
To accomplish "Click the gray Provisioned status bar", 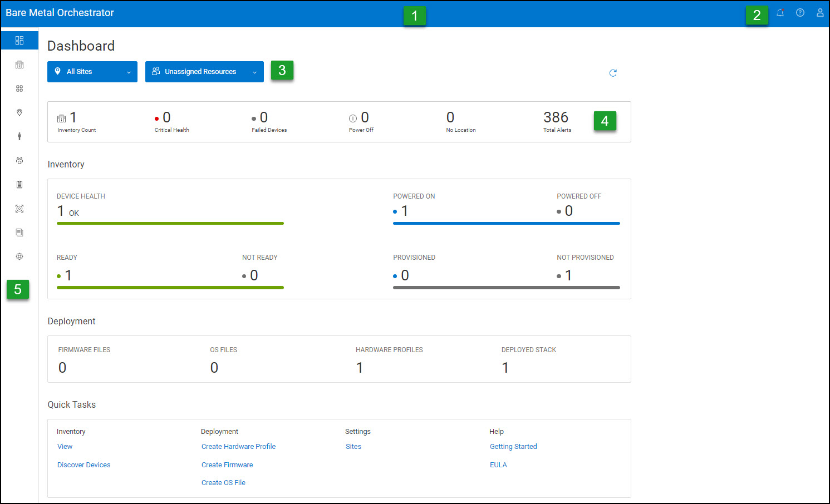I will coord(507,288).
